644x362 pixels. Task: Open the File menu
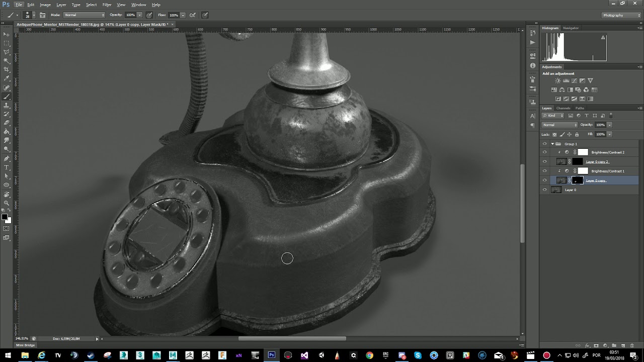coord(19,5)
